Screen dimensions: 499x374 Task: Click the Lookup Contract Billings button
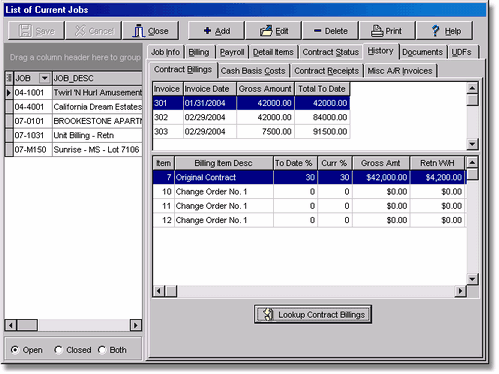[x=313, y=314]
